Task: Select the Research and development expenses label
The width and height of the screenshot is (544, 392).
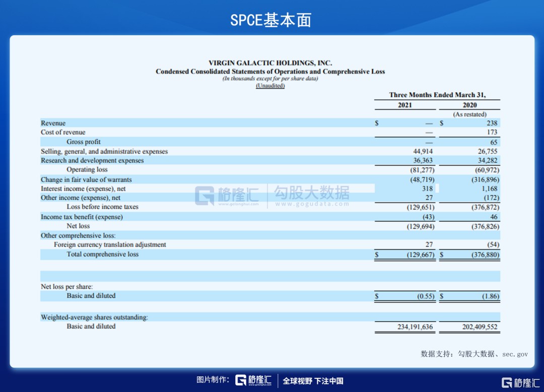Action: point(92,161)
